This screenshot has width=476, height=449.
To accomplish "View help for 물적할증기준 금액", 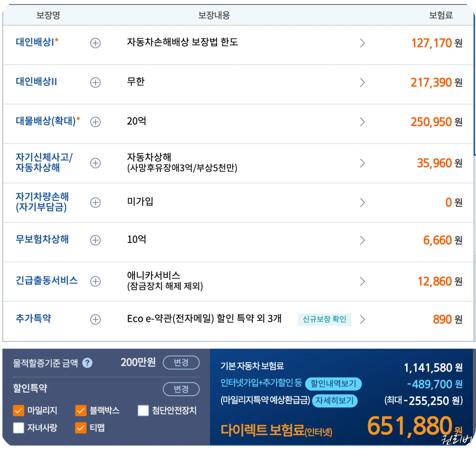I will pos(87,362).
